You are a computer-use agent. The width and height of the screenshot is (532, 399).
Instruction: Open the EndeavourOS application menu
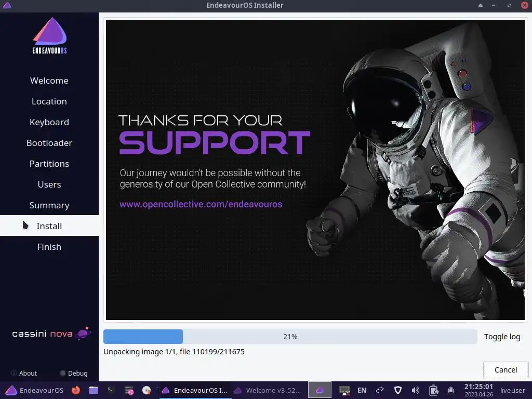pos(34,390)
